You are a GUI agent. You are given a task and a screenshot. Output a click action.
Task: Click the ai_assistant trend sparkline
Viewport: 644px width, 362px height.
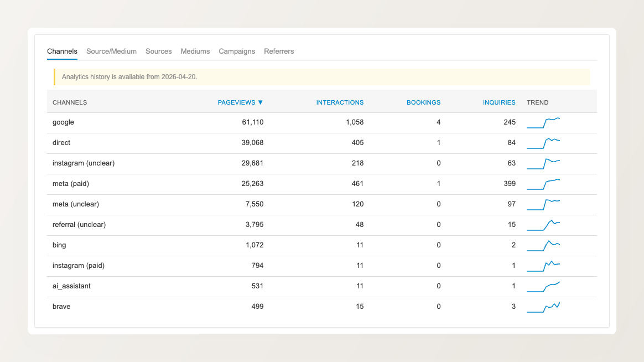[543, 286]
